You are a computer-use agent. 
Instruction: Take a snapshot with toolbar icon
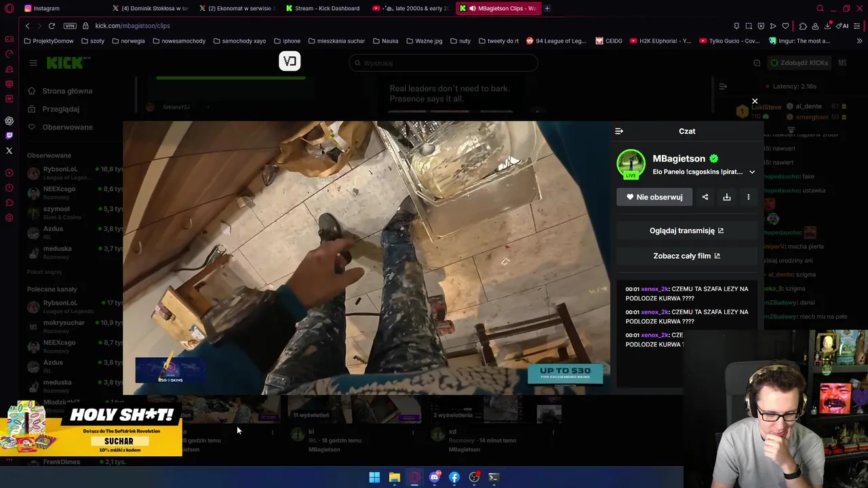(749, 26)
